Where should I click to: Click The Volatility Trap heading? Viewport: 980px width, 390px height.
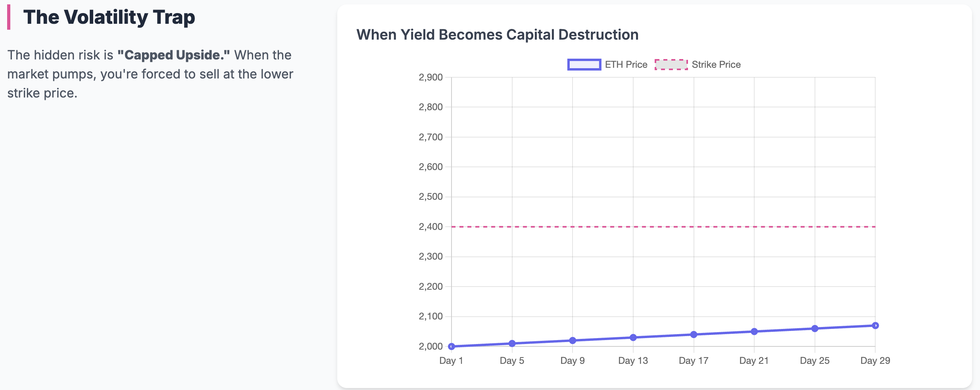(x=109, y=17)
